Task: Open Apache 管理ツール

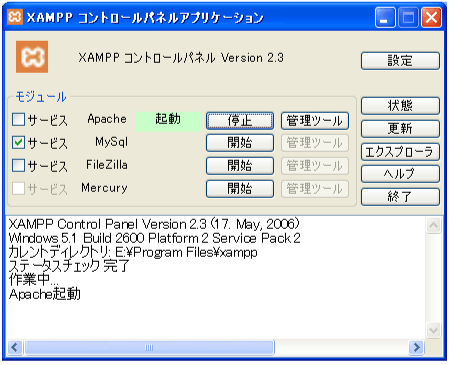Action: pos(315,120)
